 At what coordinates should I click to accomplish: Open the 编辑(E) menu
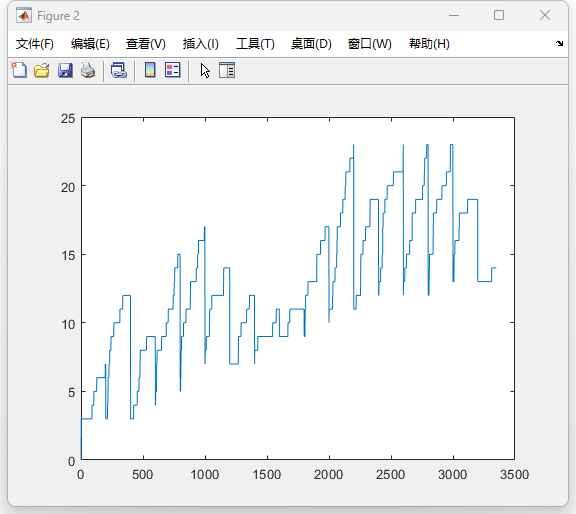tap(90, 44)
